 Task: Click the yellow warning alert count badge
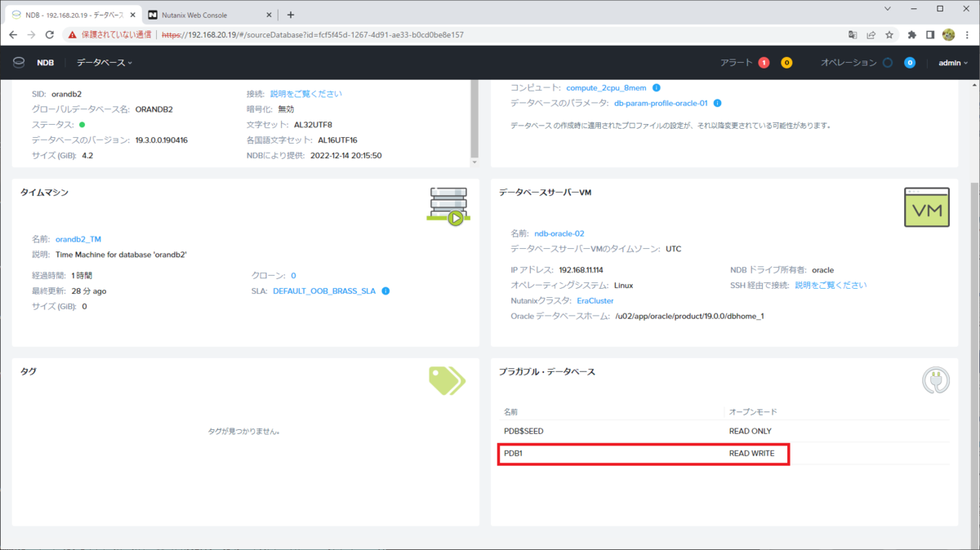click(786, 63)
